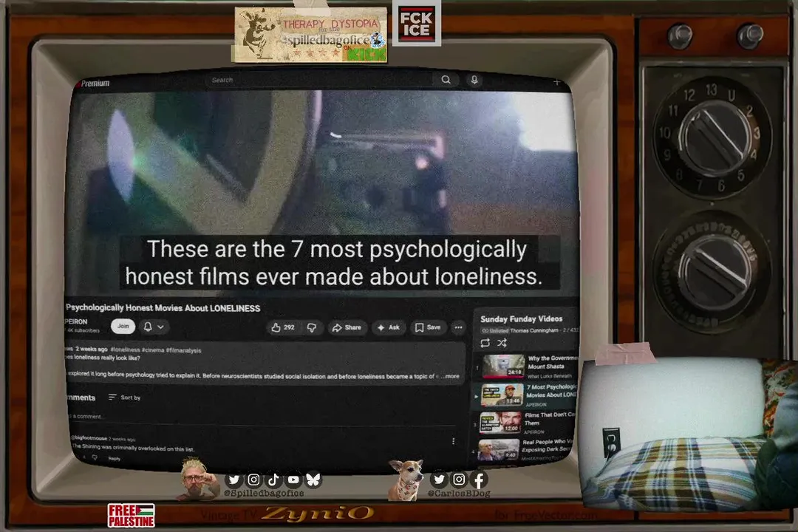The image size is (798, 532).
Task: Open the APEIRON channel name link
Action: pyautogui.click(x=76, y=321)
